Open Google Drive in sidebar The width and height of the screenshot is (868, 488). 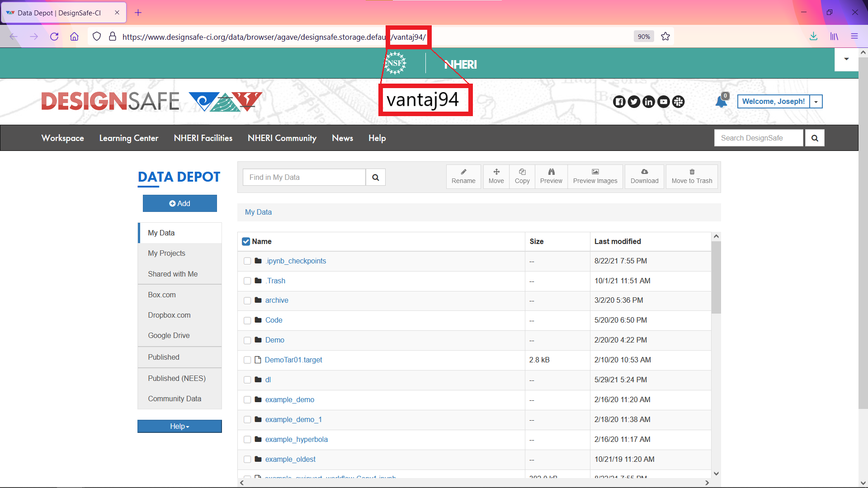[180, 335]
